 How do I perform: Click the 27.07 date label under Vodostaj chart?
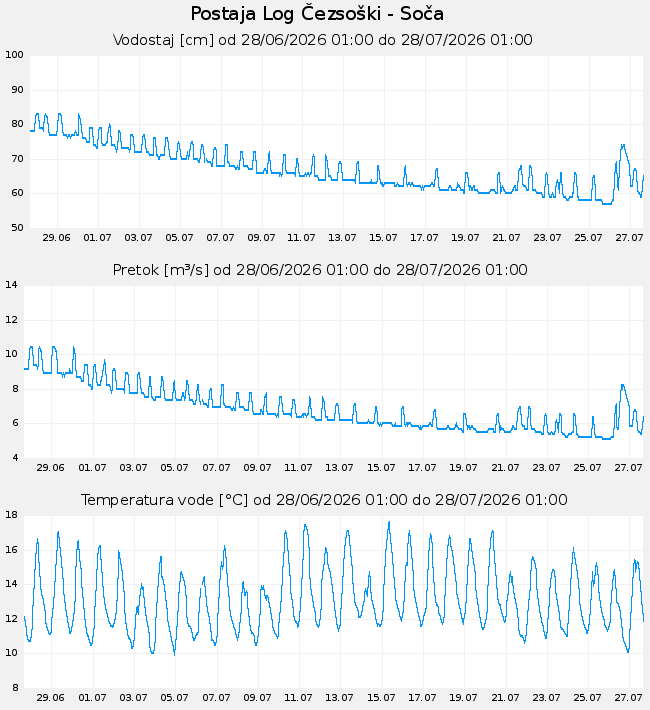click(629, 238)
